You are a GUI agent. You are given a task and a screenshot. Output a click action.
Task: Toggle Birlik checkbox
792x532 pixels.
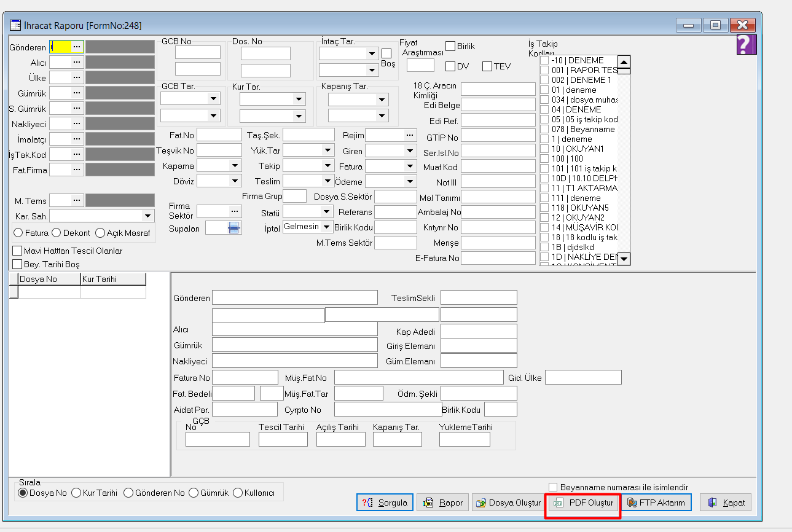coord(450,46)
